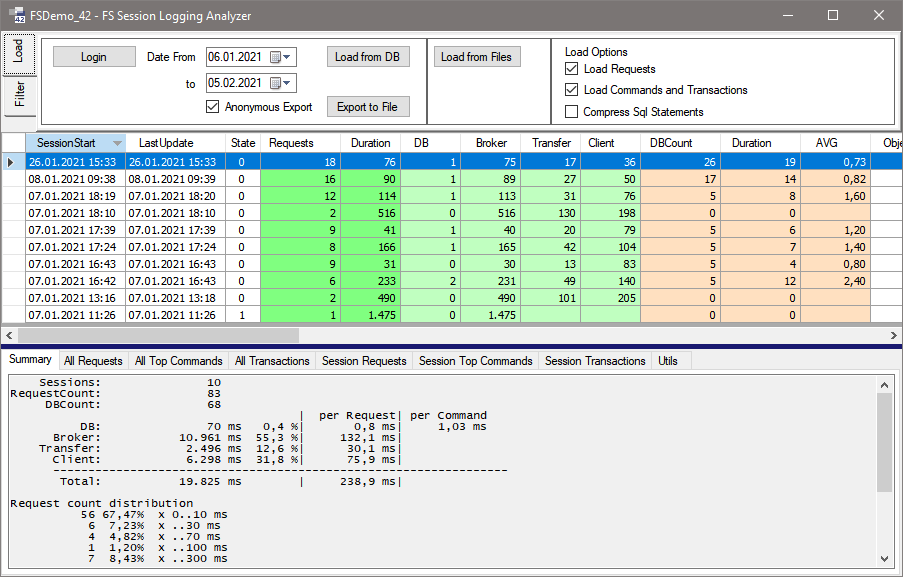Open the Utils tab
Image resolution: width=903 pixels, height=577 pixels.
[668, 360]
